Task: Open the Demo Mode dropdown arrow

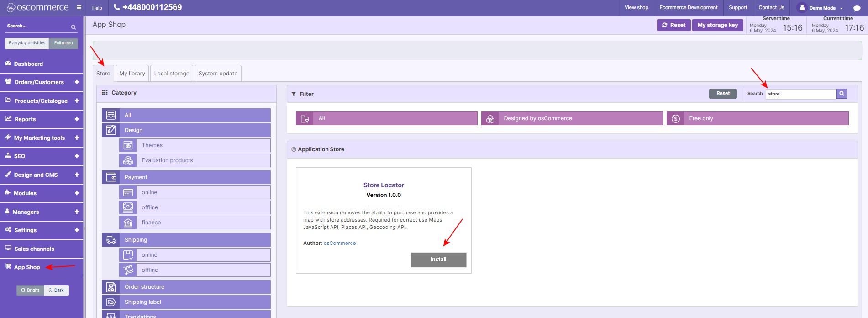Action: [x=841, y=8]
